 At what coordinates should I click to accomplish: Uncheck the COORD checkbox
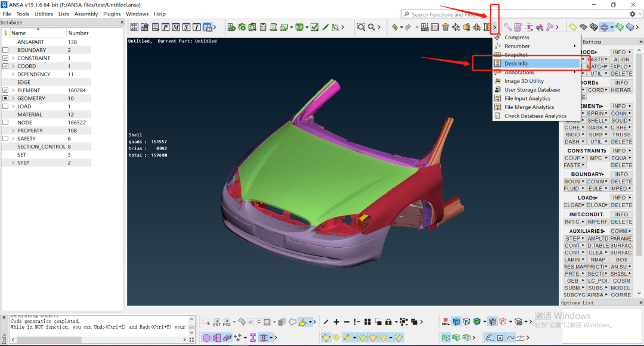click(x=5, y=66)
